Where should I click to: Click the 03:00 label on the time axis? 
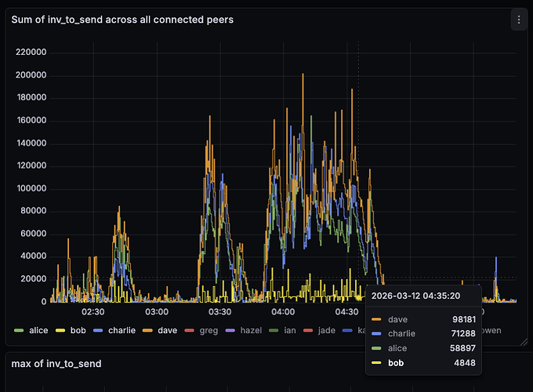158,311
